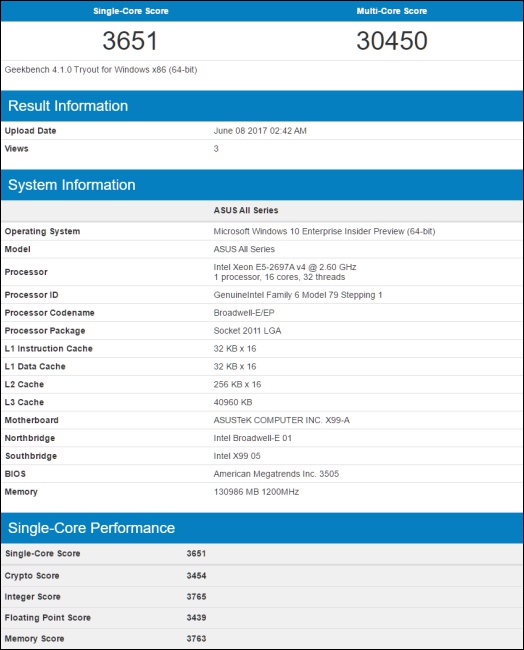Click the Views label
This screenshot has width=524, height=650.
pyautogui.click(x=17, y=148)
